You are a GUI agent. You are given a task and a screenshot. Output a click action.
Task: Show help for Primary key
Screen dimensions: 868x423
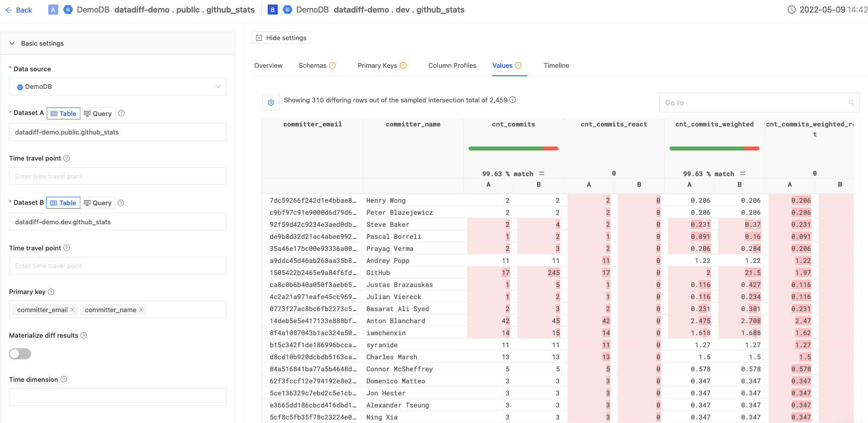point(51,292)
